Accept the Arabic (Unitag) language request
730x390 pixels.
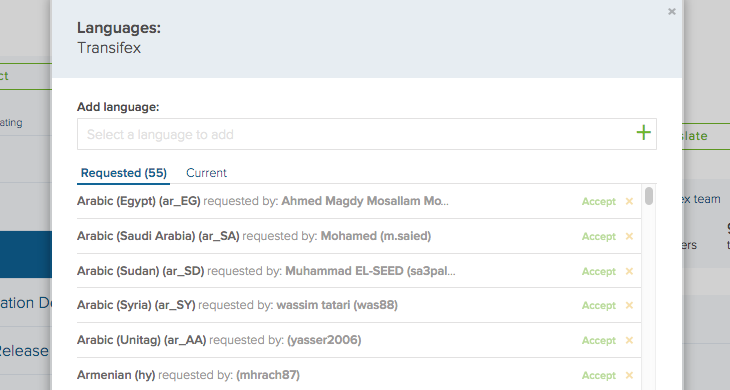[x=599, y=340]
